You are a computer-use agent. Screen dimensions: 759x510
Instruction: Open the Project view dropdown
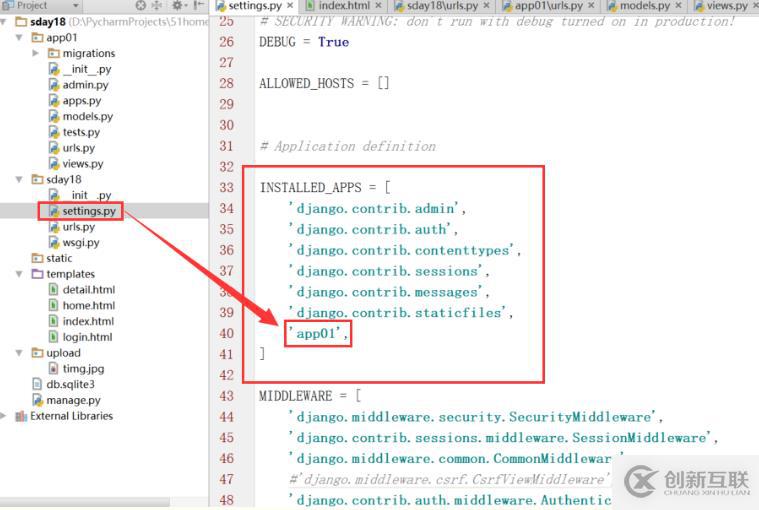tap(76, 5)
